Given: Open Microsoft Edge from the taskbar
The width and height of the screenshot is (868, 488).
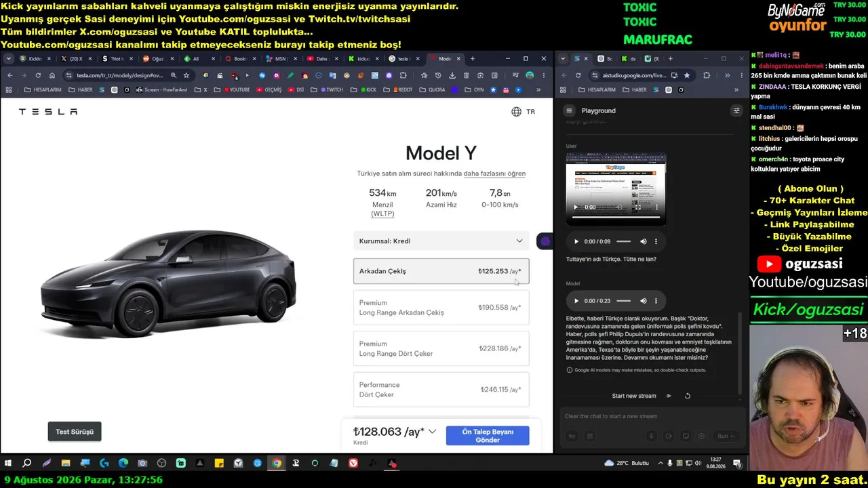Looking at the screenshot, I should coord(123,464).
